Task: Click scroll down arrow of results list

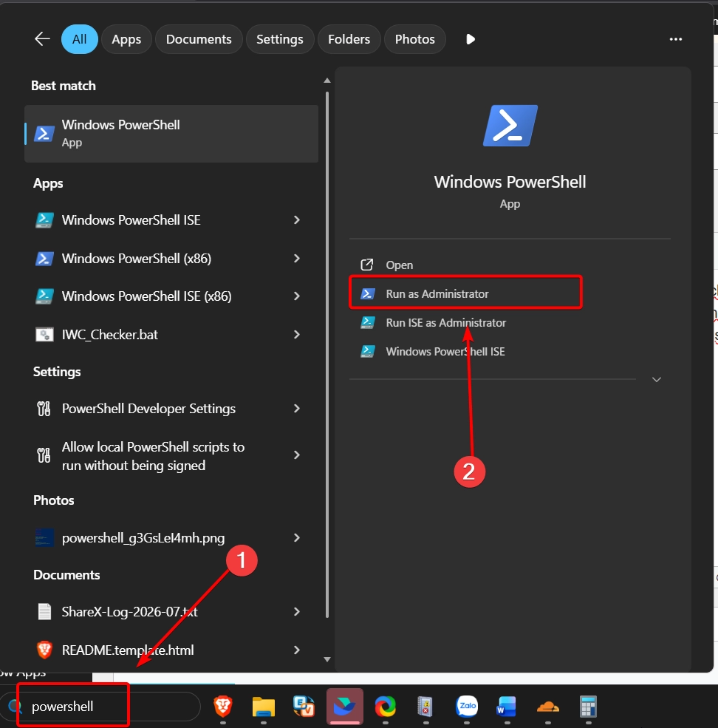Action: click(327, 659)
